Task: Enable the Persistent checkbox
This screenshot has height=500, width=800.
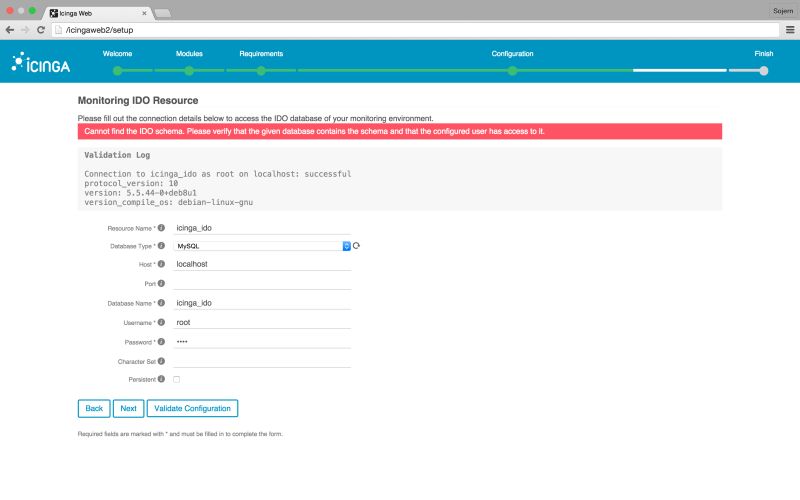Action: point(177,379)
